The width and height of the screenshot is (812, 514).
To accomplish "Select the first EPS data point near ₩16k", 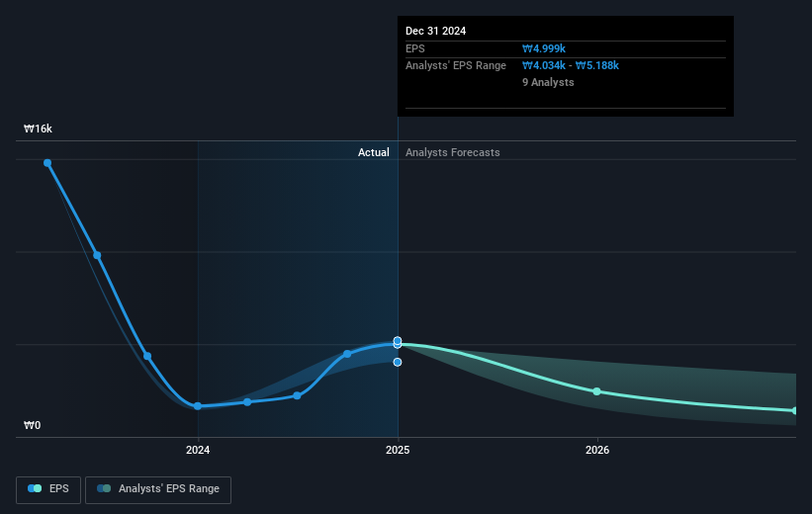I will click(47, 163).
